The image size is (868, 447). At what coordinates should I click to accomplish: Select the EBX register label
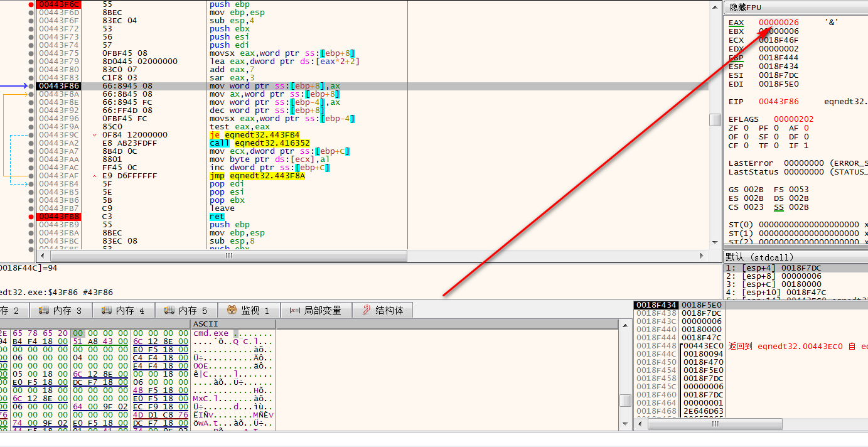click(x=736, y=31)
